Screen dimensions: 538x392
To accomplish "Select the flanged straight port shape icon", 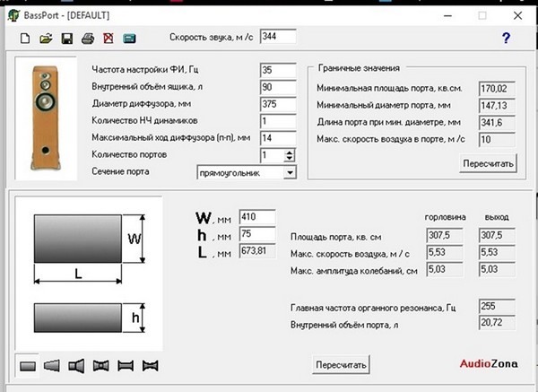I will tap(126, 366).
